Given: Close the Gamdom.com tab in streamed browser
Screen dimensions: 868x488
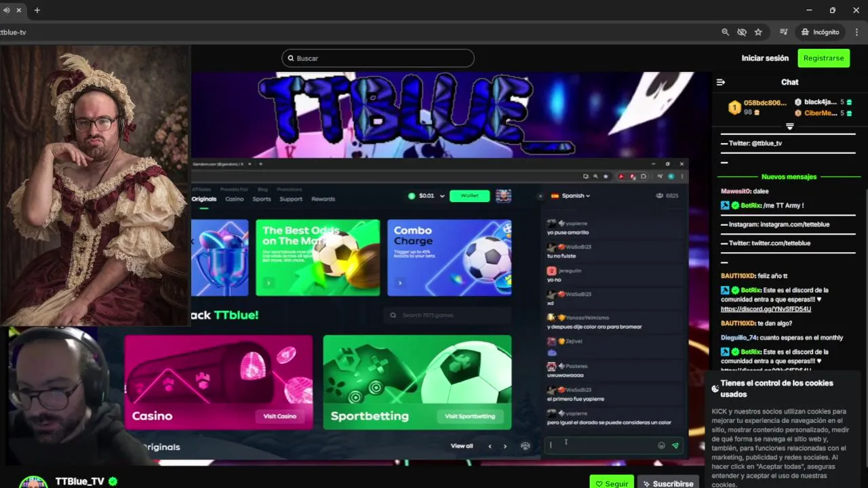Looking at the screenshot, I should pos(250,164).
